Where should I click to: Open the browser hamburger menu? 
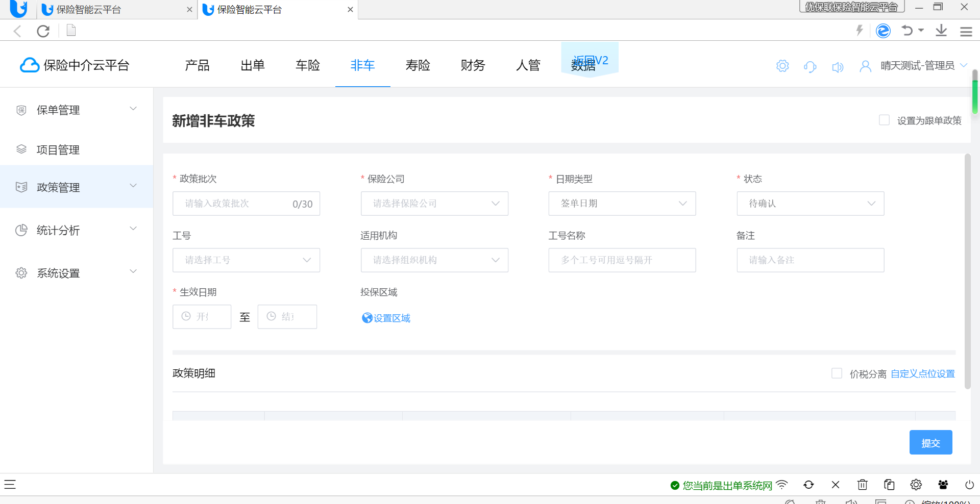966,32
